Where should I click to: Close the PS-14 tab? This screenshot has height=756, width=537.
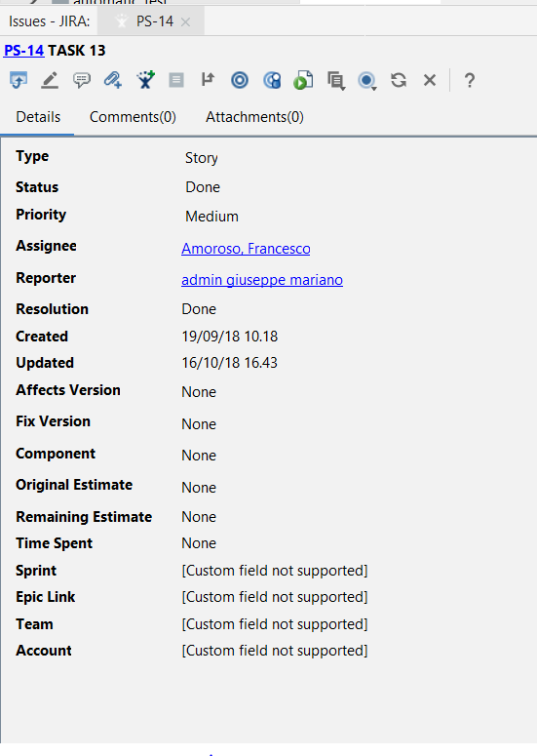coord(185,22)
